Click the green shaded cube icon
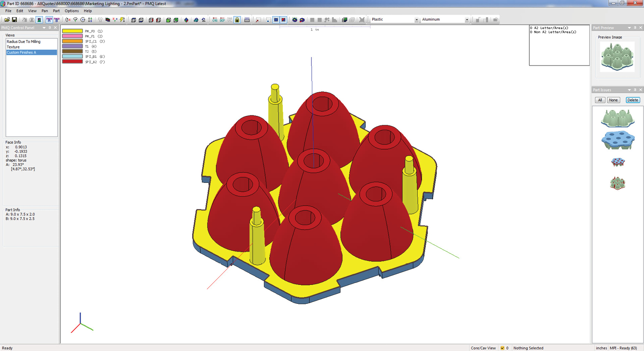644x351 pixels. [168, 20]
